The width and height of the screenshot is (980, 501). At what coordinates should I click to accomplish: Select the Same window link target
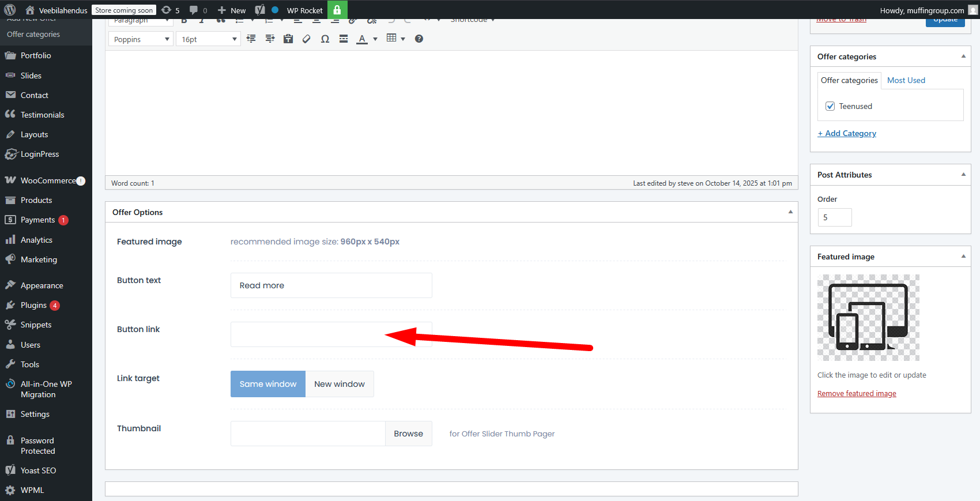pos(268,384)
